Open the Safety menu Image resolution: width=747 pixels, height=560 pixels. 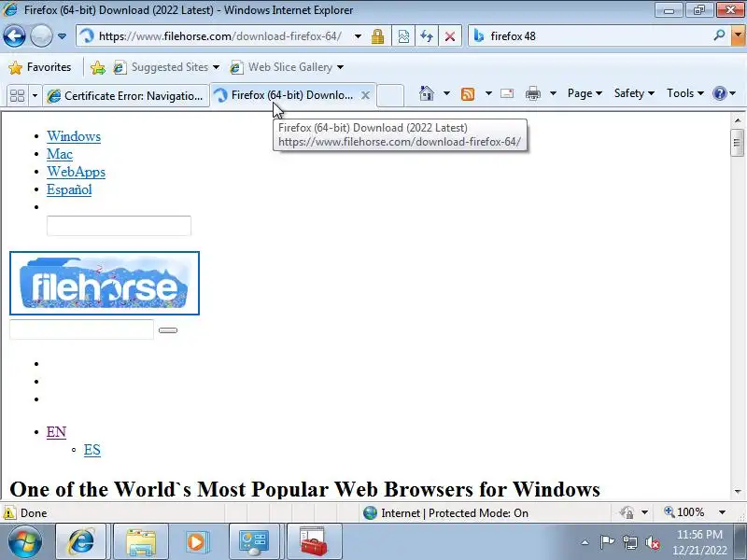click(634, 93)
